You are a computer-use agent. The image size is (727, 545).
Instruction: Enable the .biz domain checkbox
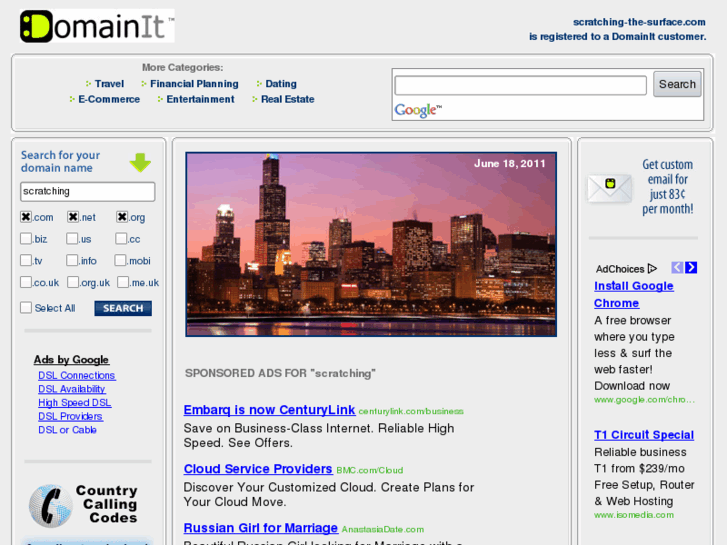pos(26,239)
